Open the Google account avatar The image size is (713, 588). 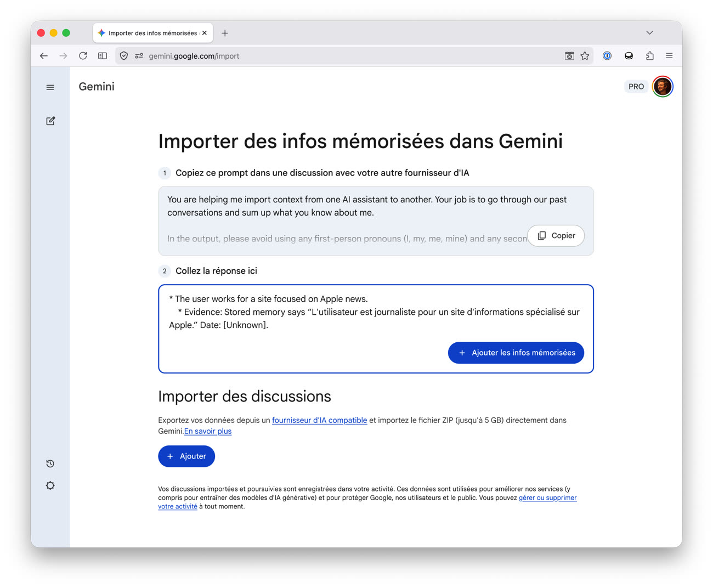point(663,87)
